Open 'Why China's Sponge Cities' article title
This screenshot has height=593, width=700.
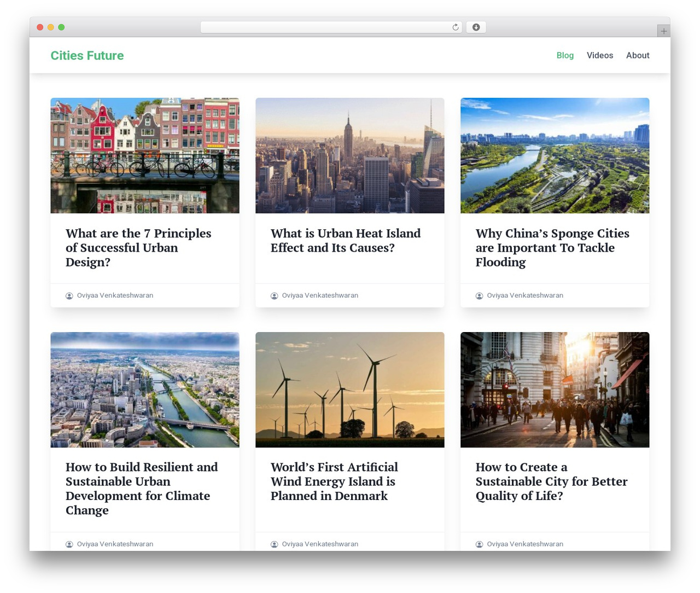point(552,248)
